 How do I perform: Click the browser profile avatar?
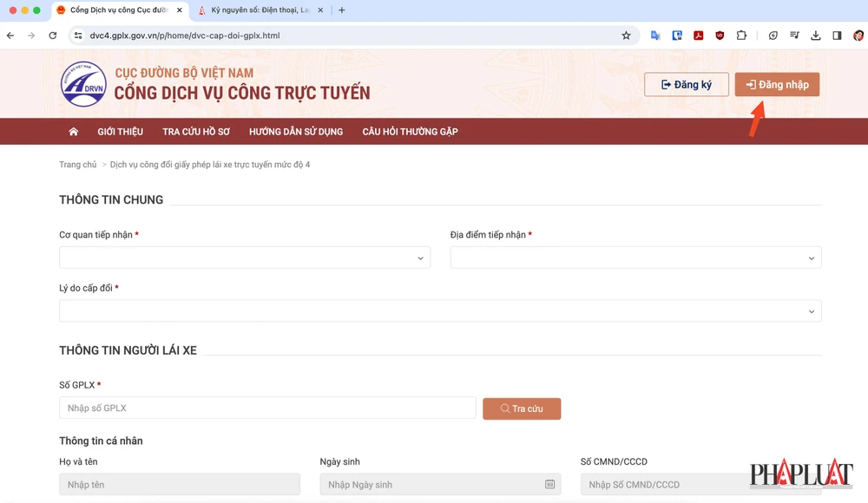pos(858,36)
